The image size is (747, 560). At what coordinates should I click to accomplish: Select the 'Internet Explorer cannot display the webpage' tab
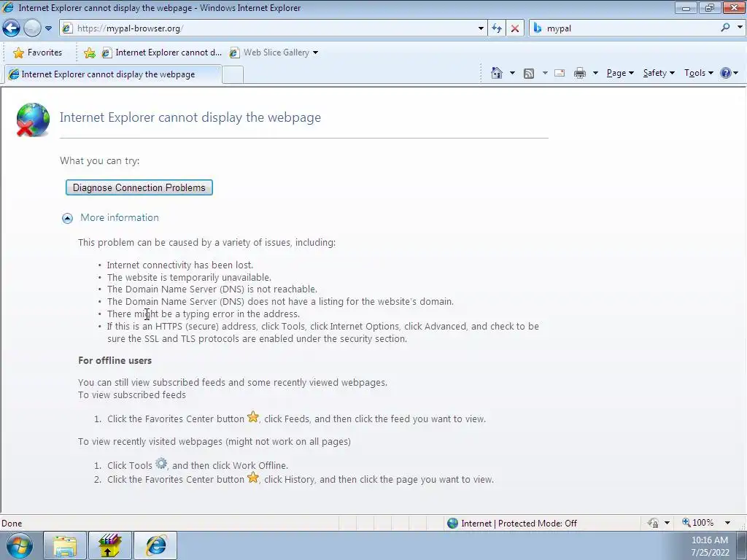[112, 74]
